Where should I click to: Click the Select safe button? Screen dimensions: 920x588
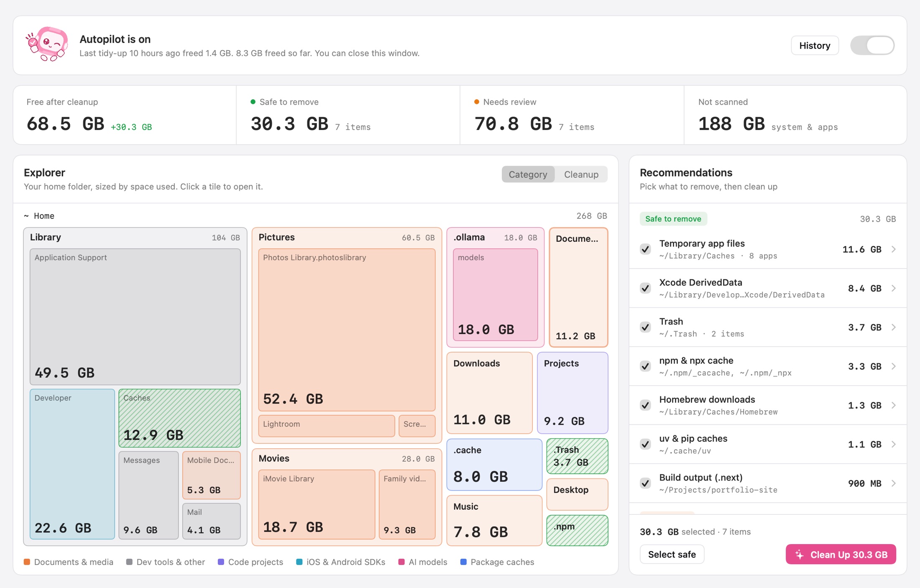click(x=672, y=555)
